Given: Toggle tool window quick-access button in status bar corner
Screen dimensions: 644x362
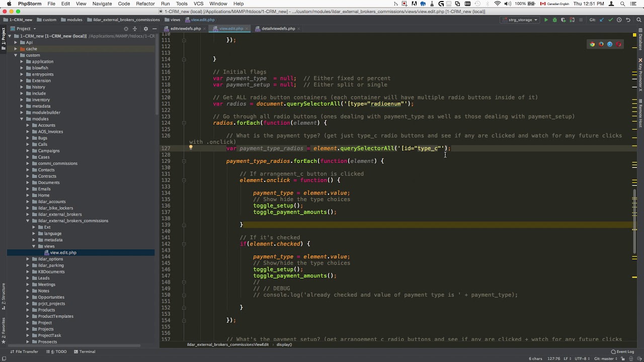Looking at the screenshot, I should pyautogui.click(x=4, y=358).
